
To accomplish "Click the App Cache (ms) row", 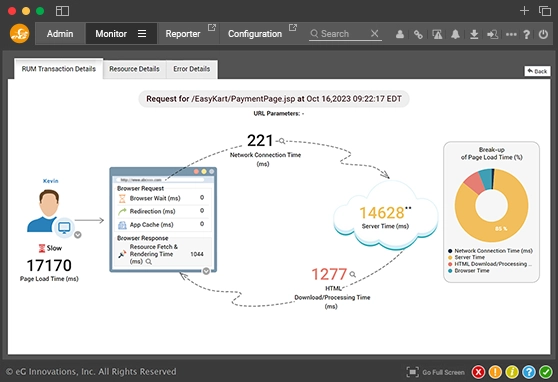I will tap(163, 224).
